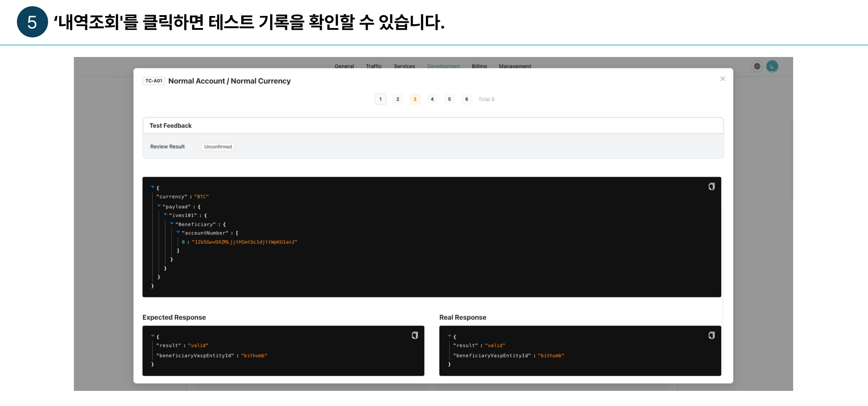The width and height of the screenshot is (868, 406).
Task: Go to test record page 2
Action: point(397,99)
